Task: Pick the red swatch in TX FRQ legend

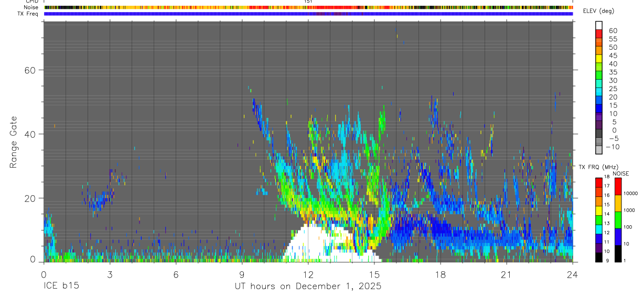Action: click(x=599, y=183)
